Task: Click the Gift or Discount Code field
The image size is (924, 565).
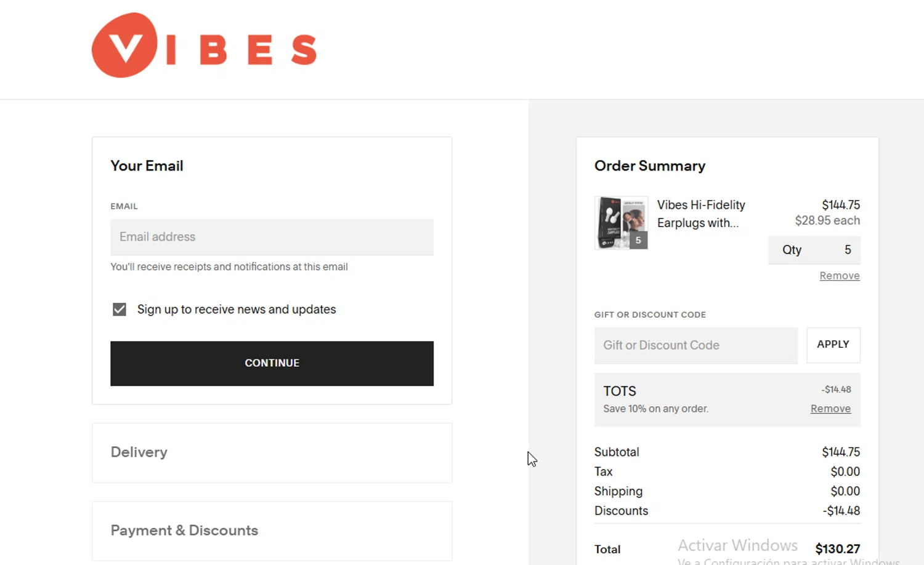Action: (695, 345)
